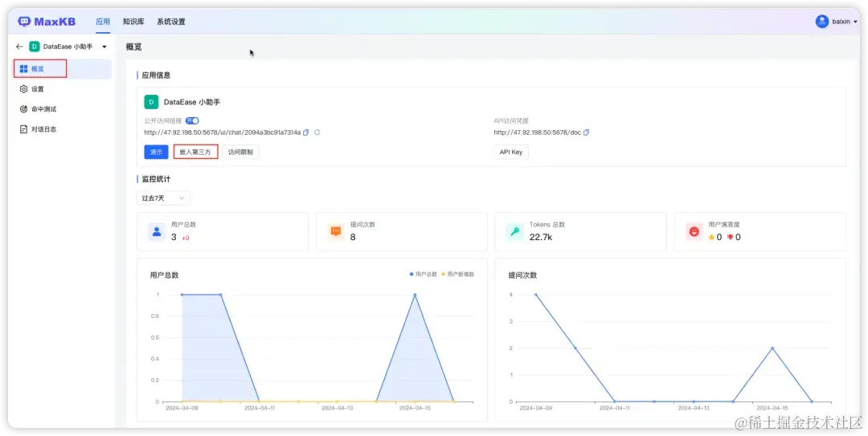868x436 pixels.
Task: Click the Tokens 总数 key icon
Action: 515,231
